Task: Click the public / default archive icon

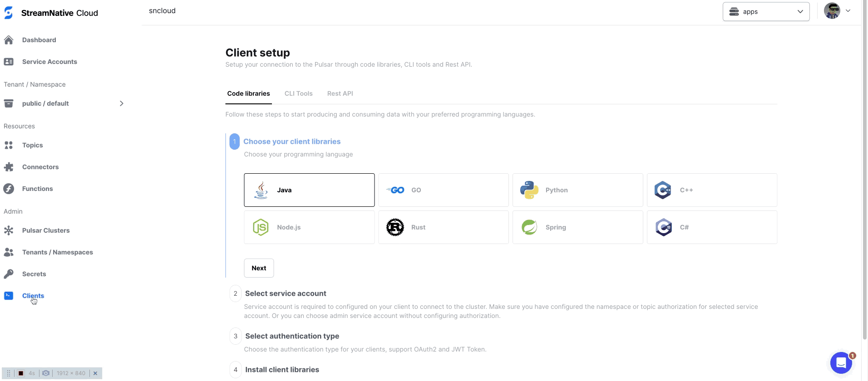Action: tap(9, 103)
